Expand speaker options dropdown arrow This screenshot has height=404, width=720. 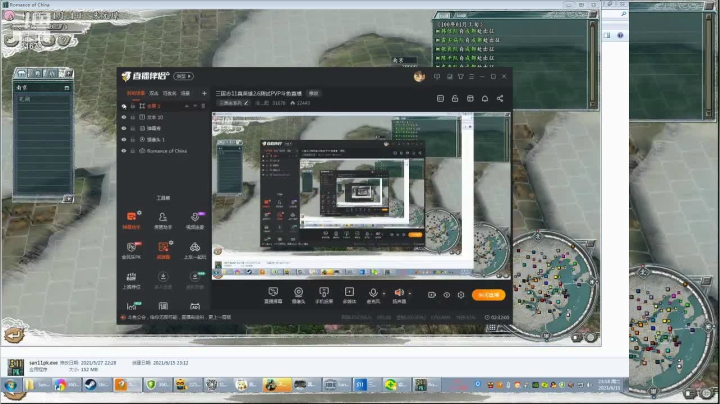click(x=410, y=293)
